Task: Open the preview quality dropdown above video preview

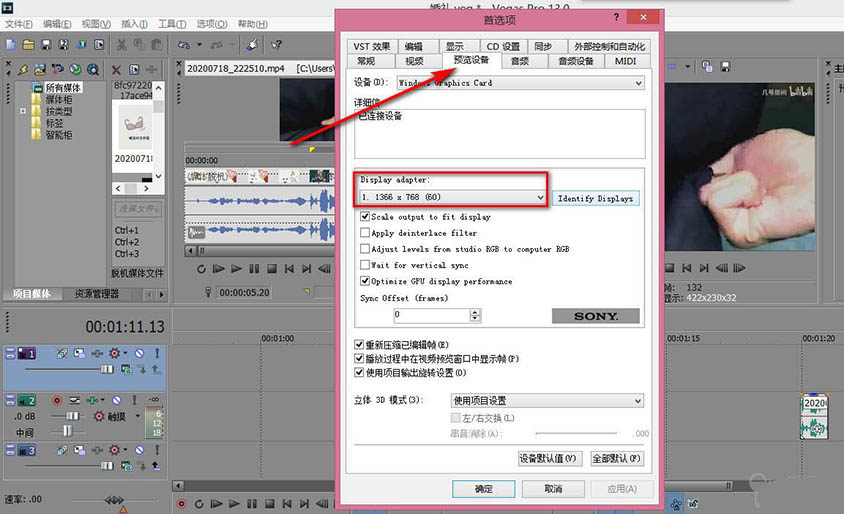Action: pos(687,67)
